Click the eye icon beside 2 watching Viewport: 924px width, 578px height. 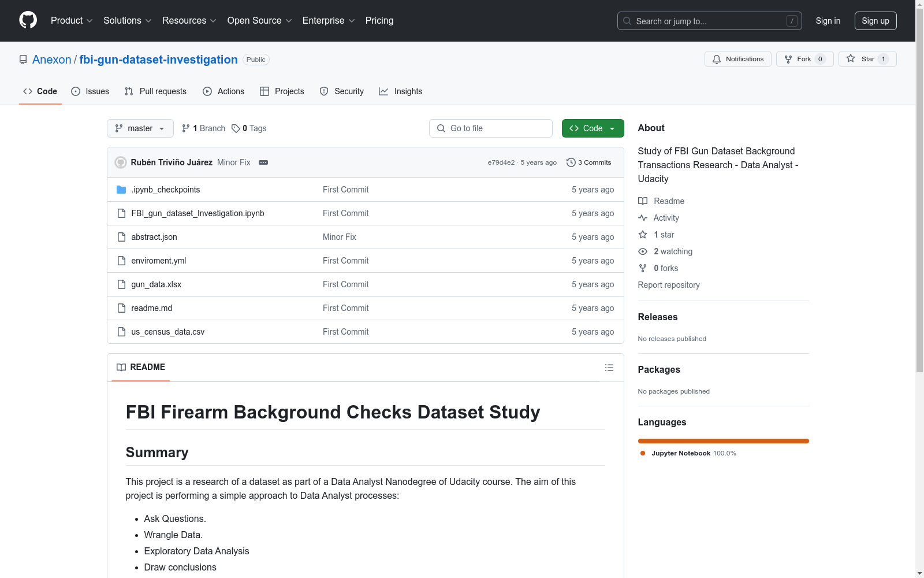point(643,251)
